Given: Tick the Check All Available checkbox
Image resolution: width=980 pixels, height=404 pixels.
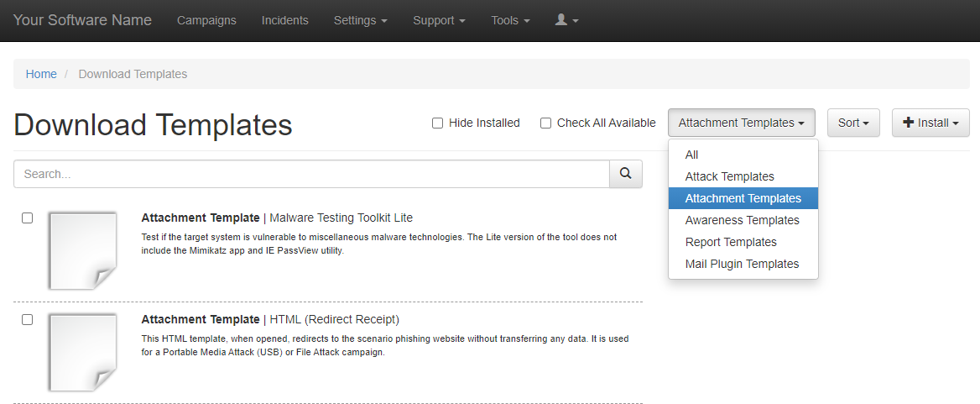Looking at the screenshot, I should coord(545,123).
